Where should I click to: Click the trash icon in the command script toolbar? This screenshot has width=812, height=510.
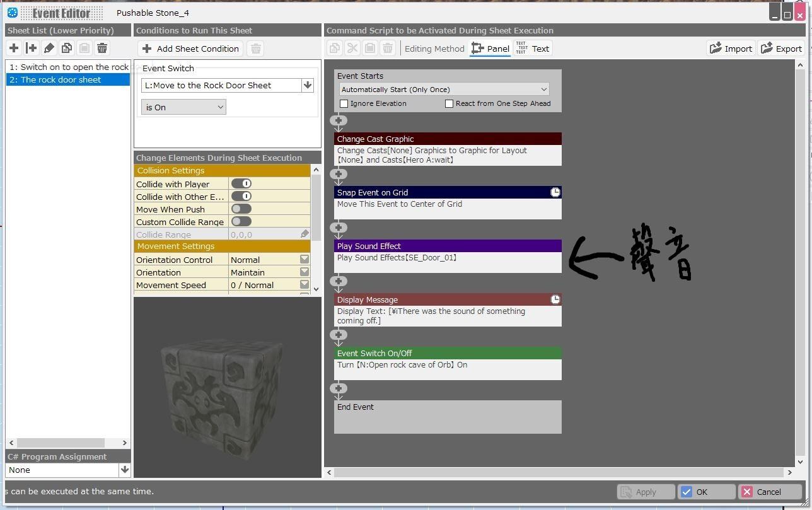click(x=388, y=49)
